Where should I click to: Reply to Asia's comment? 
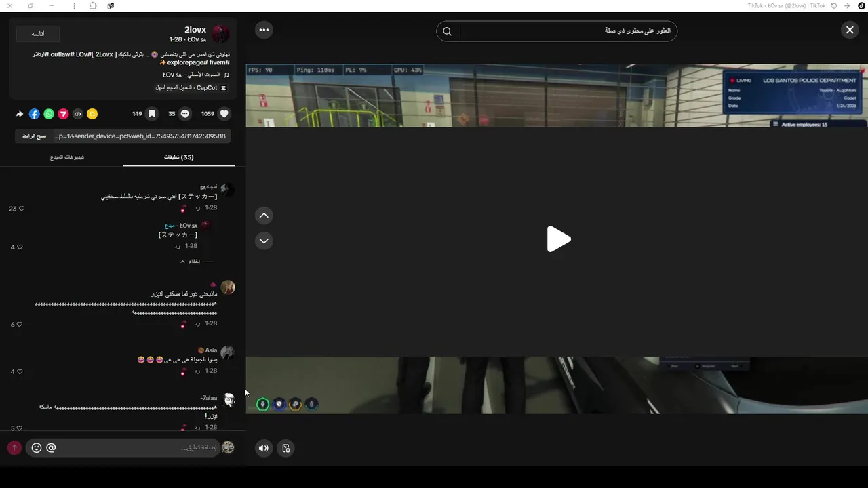pos(197,371)
